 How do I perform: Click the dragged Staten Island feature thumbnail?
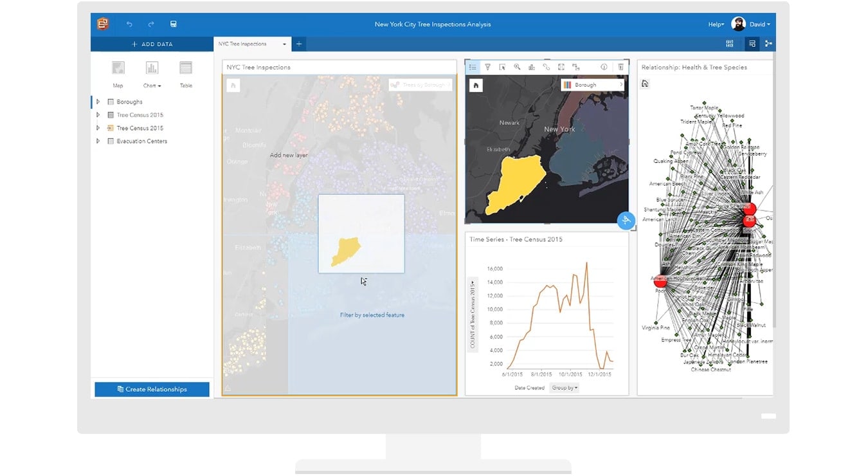(x=361, y=234)
